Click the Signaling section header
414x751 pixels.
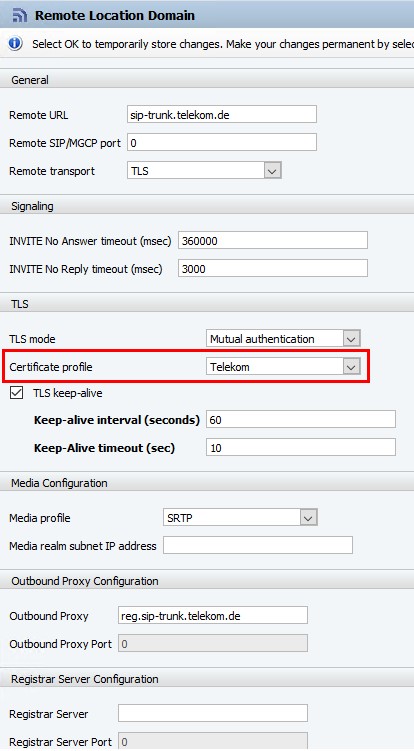207,206
